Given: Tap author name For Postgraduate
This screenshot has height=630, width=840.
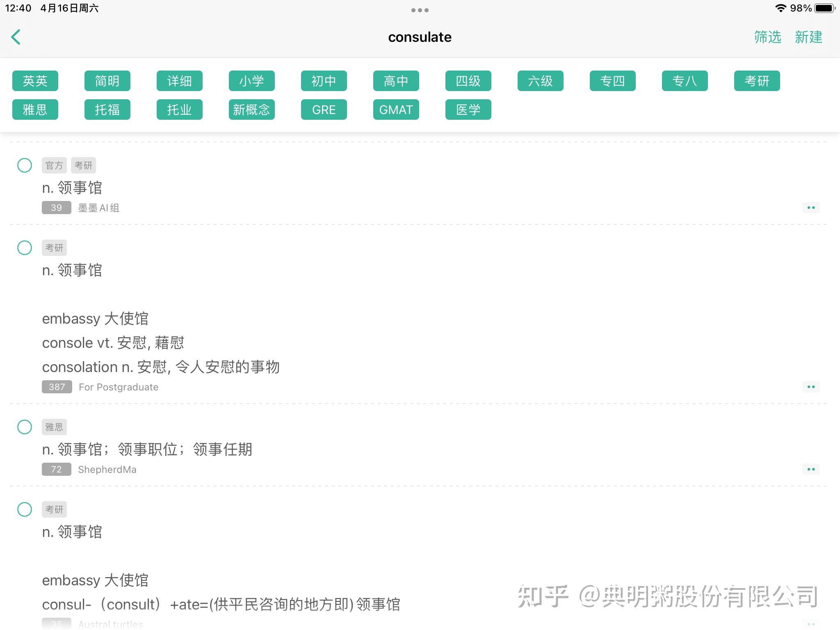Looking at the screenshot, I should [119, 387].
